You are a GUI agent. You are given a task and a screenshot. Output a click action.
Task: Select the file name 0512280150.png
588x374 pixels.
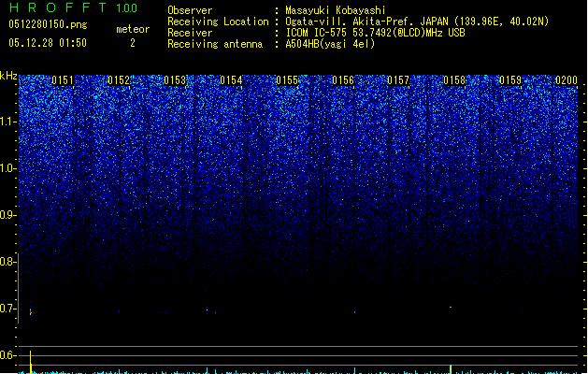[48, 24]
